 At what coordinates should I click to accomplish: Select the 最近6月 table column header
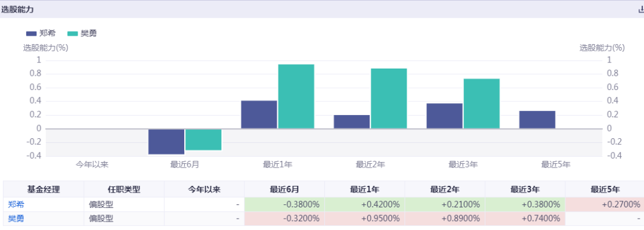click(284, 189)
